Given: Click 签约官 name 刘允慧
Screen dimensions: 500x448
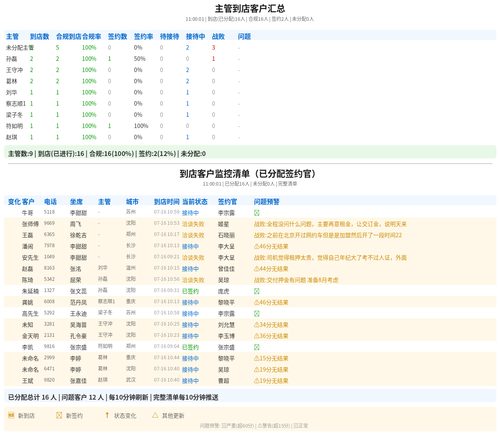Looking at the screenshot, I should point(226,325).
